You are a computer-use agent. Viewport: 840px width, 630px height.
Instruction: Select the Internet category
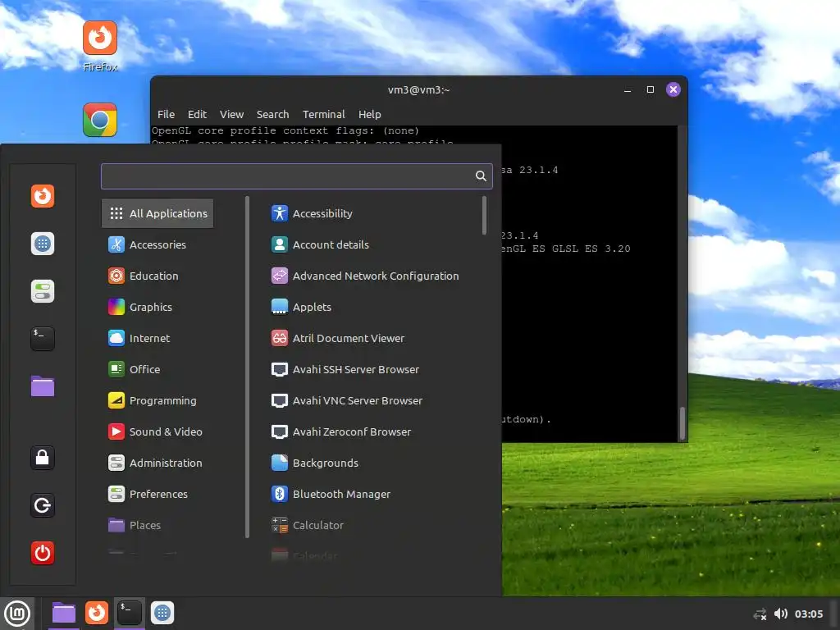tap(157, 338)
